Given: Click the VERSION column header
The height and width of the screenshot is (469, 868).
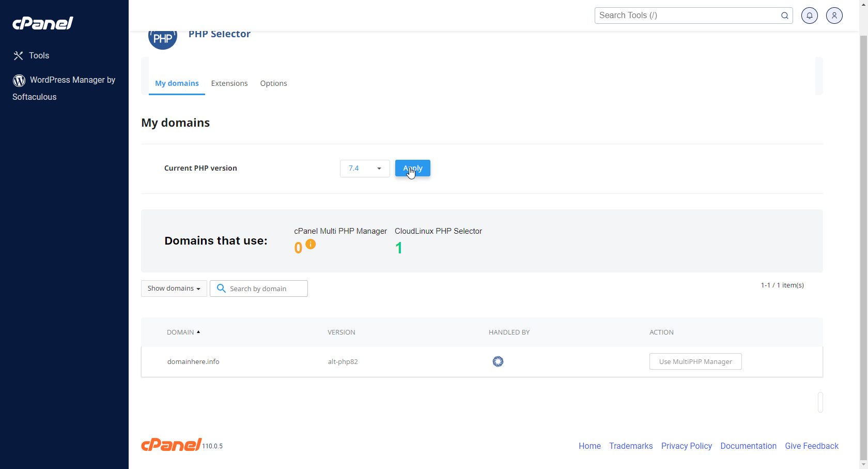Looking at the screenshot, I should point(342,332).
